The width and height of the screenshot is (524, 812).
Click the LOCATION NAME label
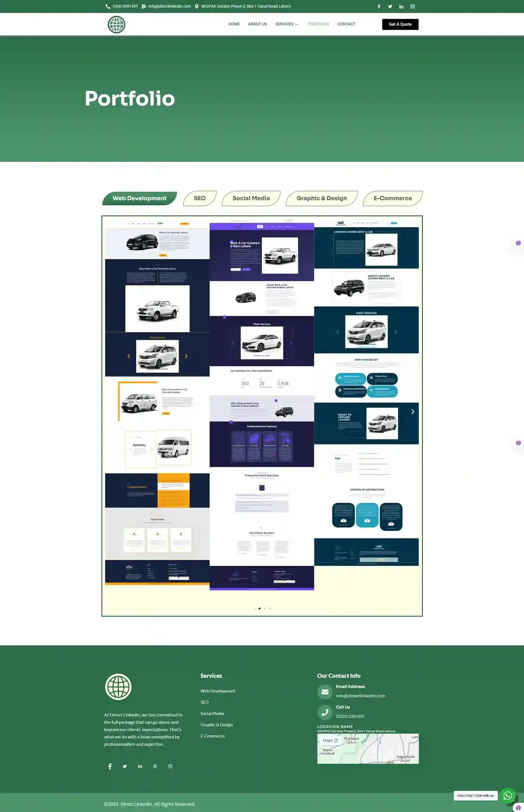335,726
